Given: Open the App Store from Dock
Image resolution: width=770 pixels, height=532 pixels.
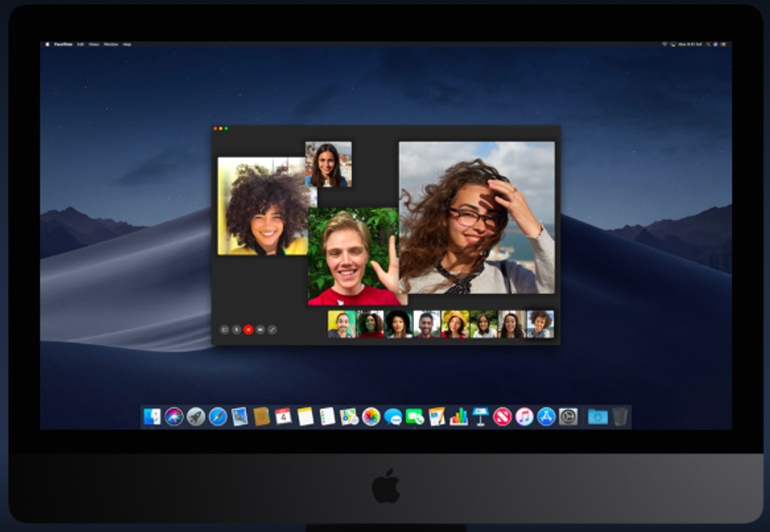Looking at the screenshot, I should tap(546, 416).
